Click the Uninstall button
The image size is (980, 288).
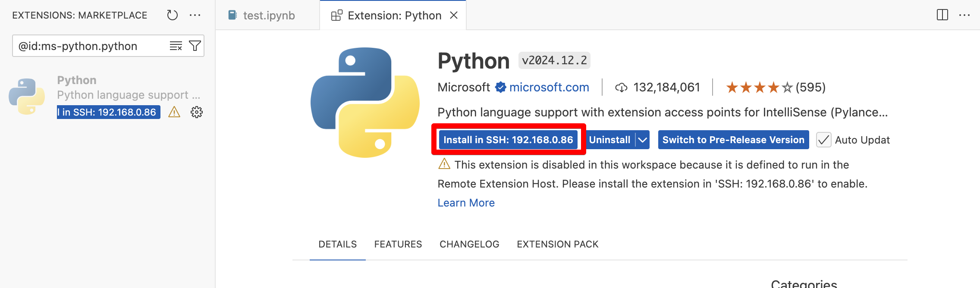tap(609, 140)
